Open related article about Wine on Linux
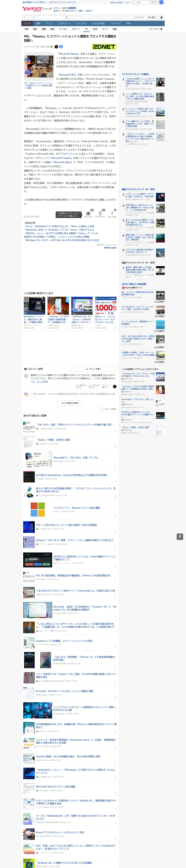The image size is (186, 868). click(x=59, y=226)
